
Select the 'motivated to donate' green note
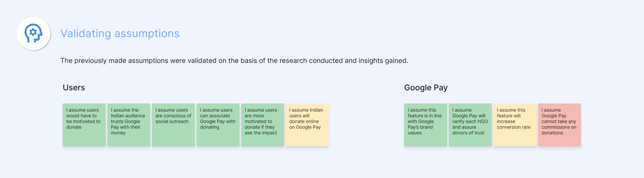(x=84, y=125)
